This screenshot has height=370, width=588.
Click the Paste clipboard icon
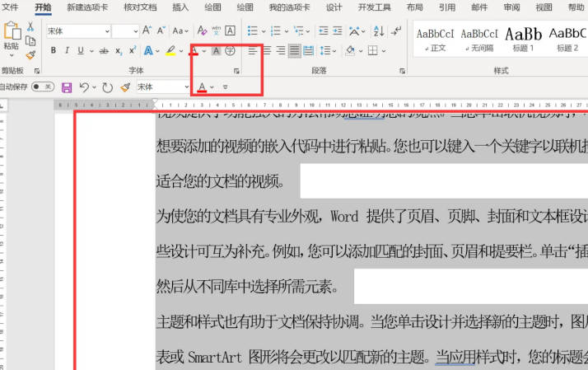[x=12, y=30]
